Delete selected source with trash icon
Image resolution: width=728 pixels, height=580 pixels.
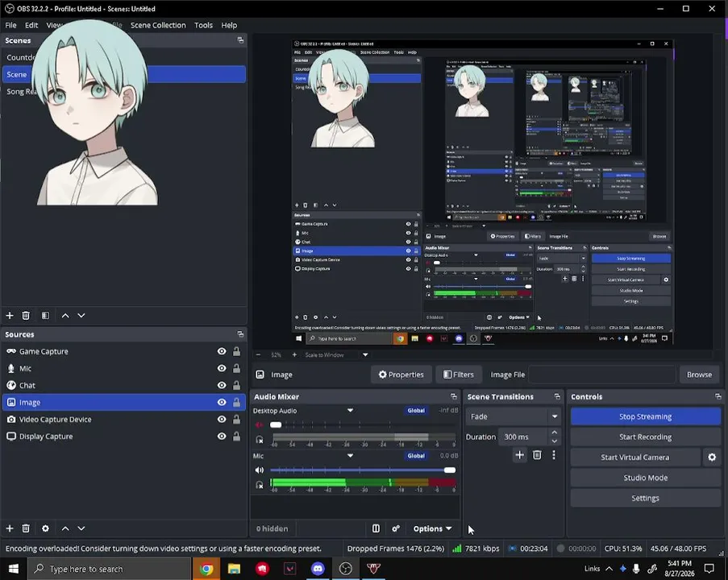point(26,528)
